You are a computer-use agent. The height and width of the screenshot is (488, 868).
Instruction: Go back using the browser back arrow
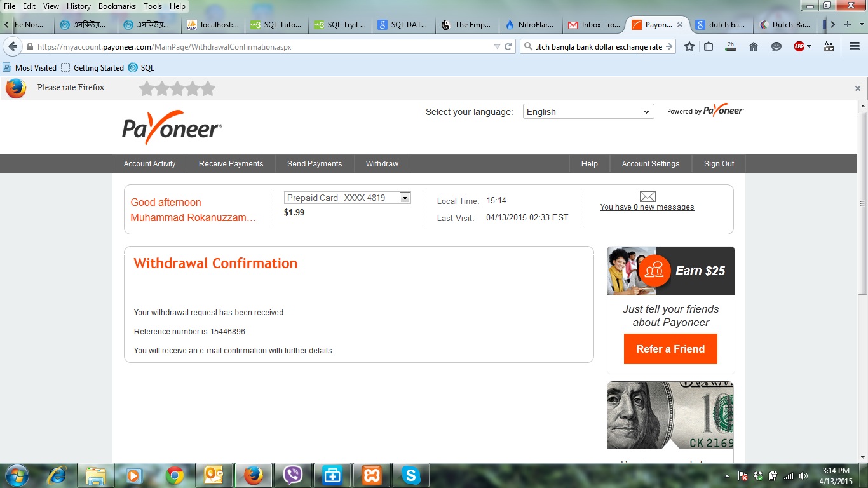point(13,46)
